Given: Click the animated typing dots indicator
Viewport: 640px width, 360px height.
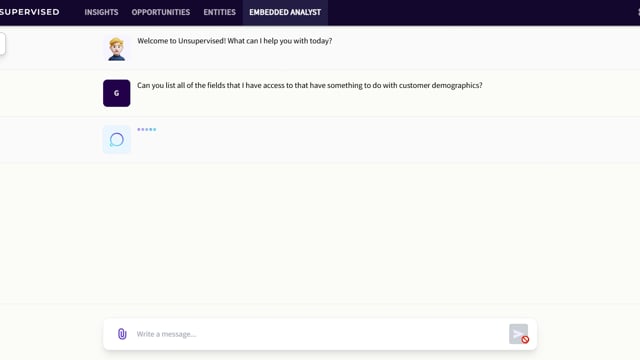Looking at the screenshot, I should pos(147,129).
